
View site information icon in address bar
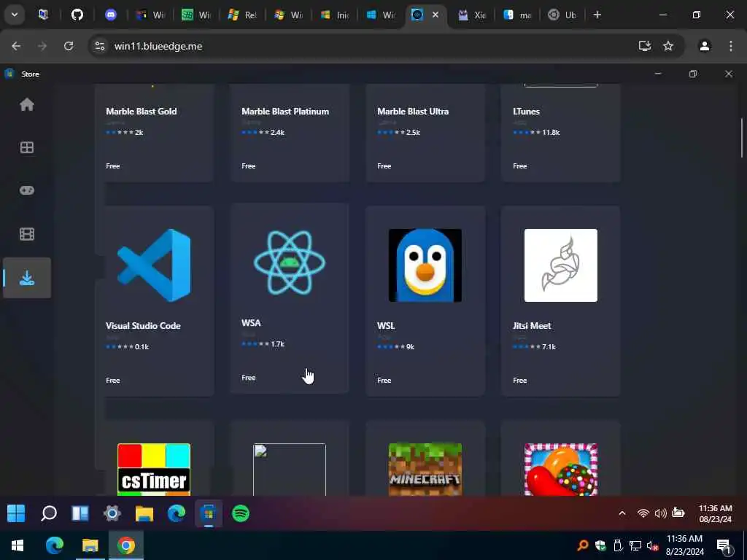99,46
